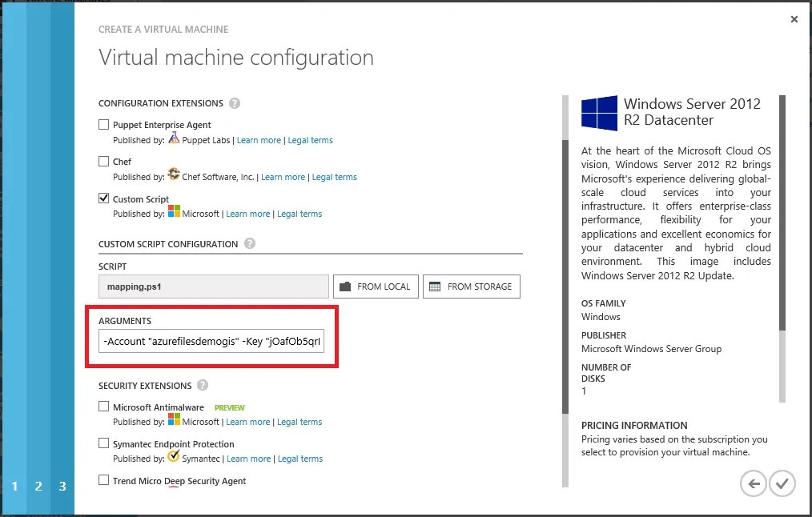Screen dimensions: 812x517
Task: Open Microsoft Antimalware Legal terms link
Action: click(299, 422)
